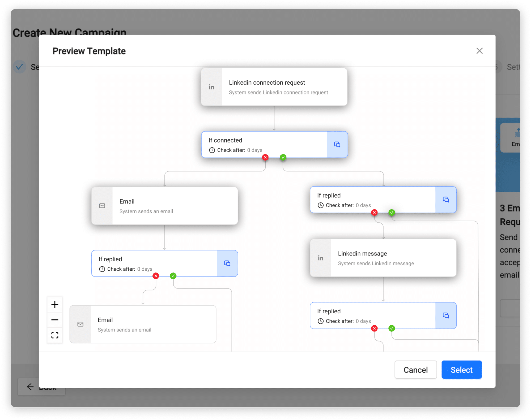Click the clock icon beside Check after on If connected
Image resolution: width=531 pixels, height=420 pixels.
pyautogui.click(x=212, y=150)
